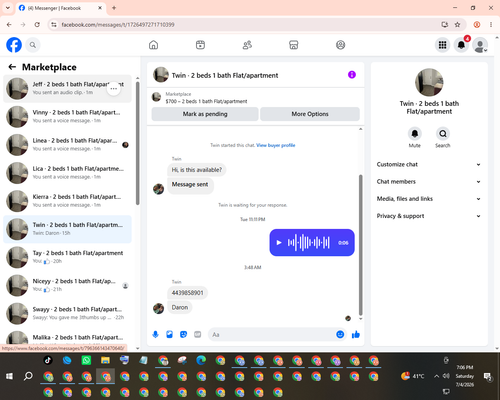Screen dimensions: 500x400
Task: Search in conversation icon
Action: 443,134
